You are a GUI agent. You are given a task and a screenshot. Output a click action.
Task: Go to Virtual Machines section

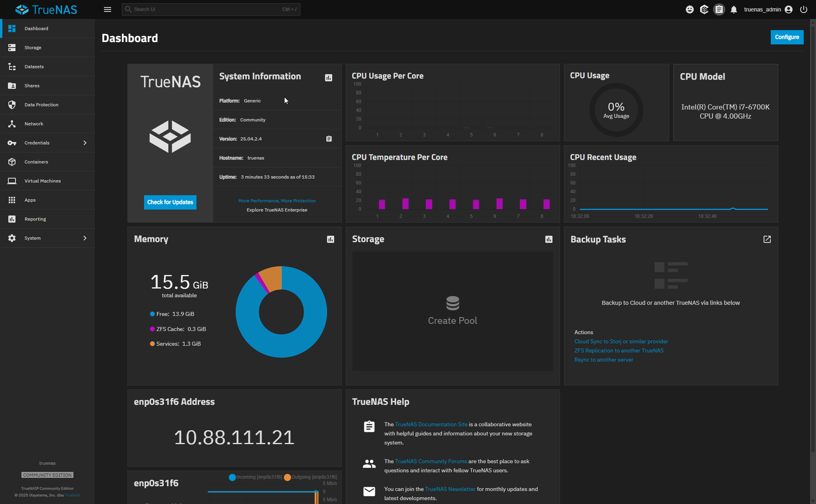tap(43, 181)
